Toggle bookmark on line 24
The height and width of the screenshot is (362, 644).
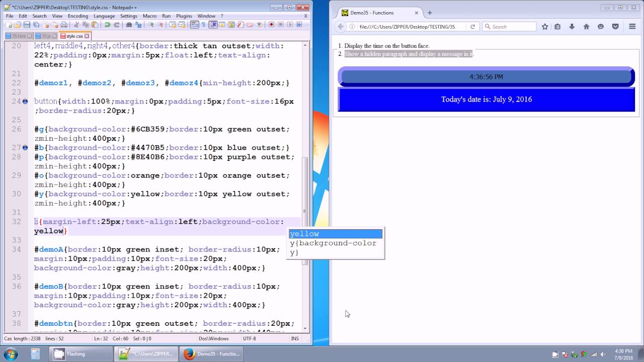[25, 102]
